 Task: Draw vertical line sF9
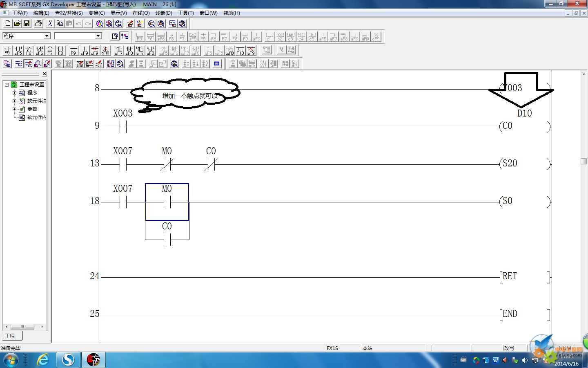pyautogui.click(x=84, y=51)
